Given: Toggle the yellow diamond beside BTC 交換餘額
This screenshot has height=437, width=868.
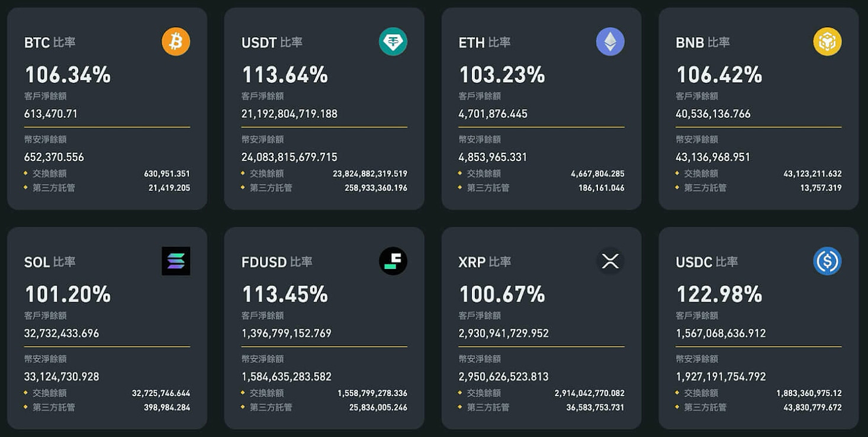Looking at the screenshot, I should click(x=27, y=173).
